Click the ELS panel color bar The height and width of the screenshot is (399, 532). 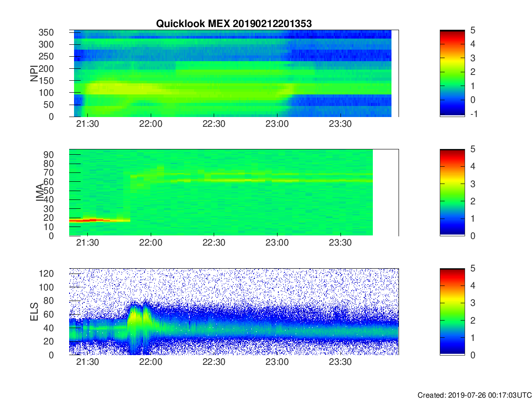pyautogui.click(x=452, y=312)
